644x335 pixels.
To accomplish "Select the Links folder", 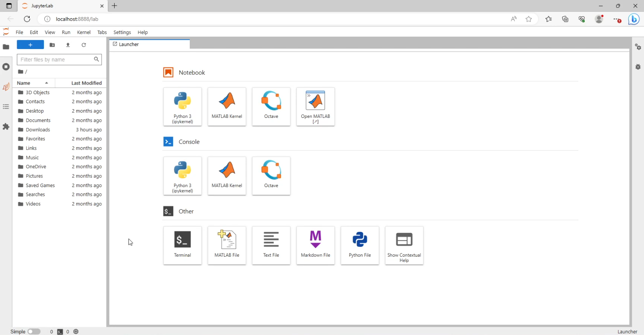I will click(60, 148).
